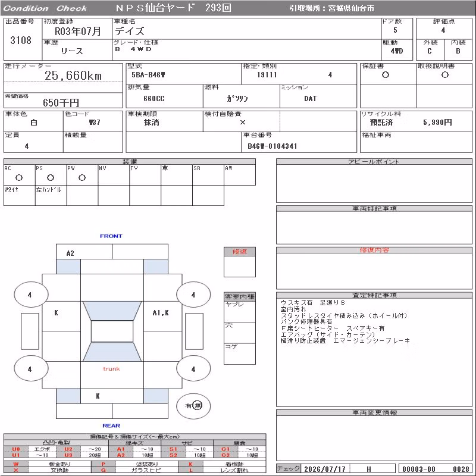Click the interior grade B

coord(458,51)
